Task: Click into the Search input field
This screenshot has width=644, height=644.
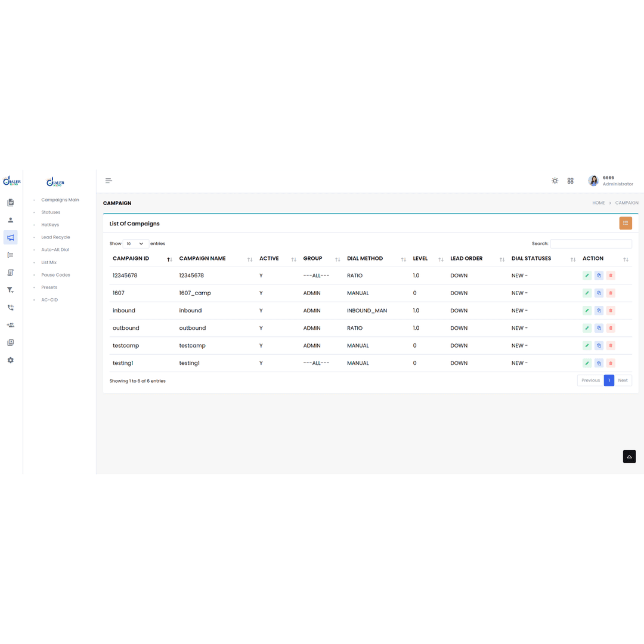Action: (590, 244)
